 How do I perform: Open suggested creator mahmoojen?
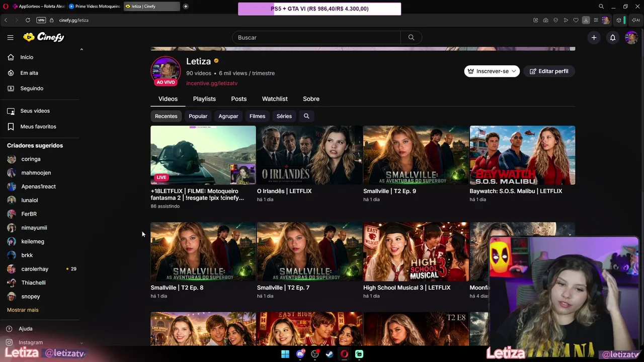(36, 173)
